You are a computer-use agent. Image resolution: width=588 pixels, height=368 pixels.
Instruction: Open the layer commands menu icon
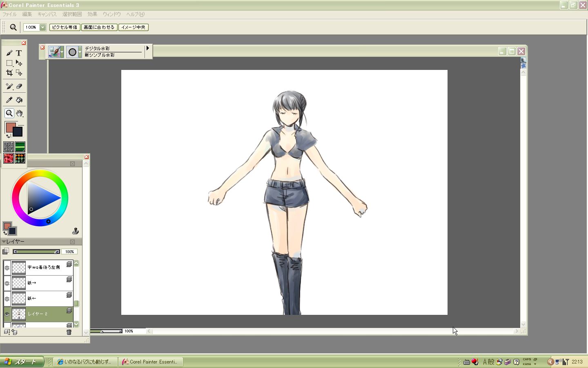[7, 332]
